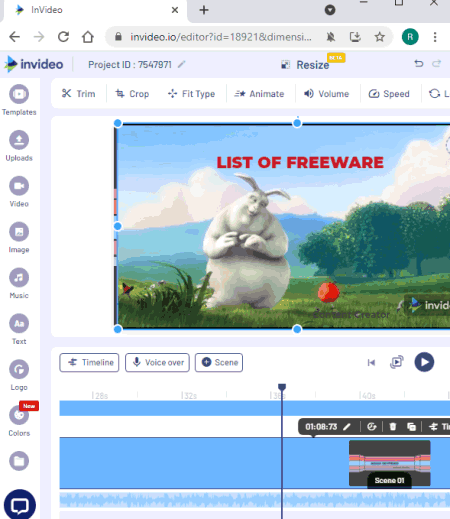Image resolution: width=450 pixels, height=519 pixels.
Task: Open the Templates sidebar panel
Action: [19, 100]
